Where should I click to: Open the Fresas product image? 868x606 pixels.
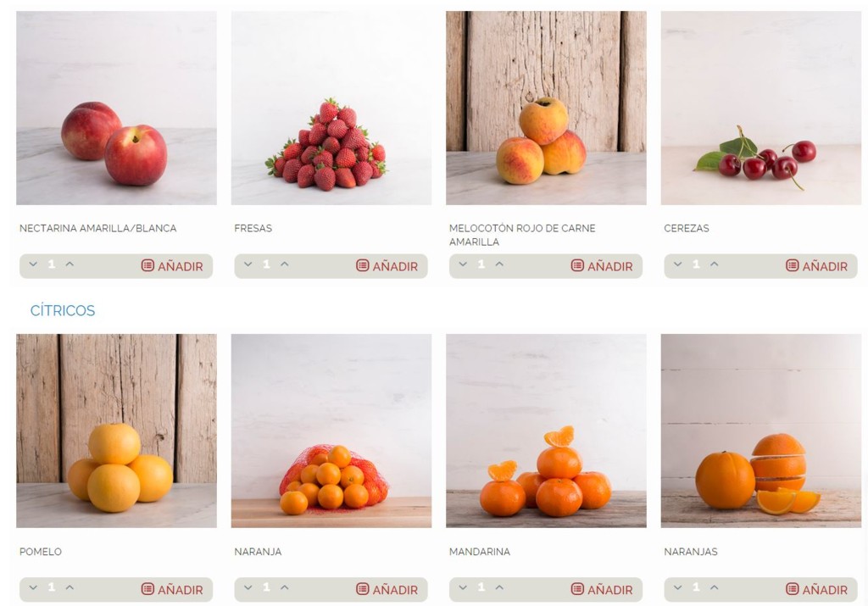[x=331, y=108]
